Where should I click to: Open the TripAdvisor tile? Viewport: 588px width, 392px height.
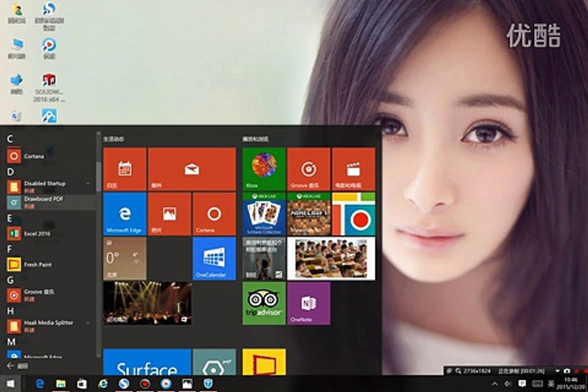(264, 303)
